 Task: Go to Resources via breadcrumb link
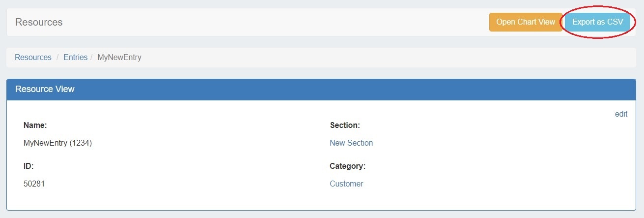coord(33,58)
